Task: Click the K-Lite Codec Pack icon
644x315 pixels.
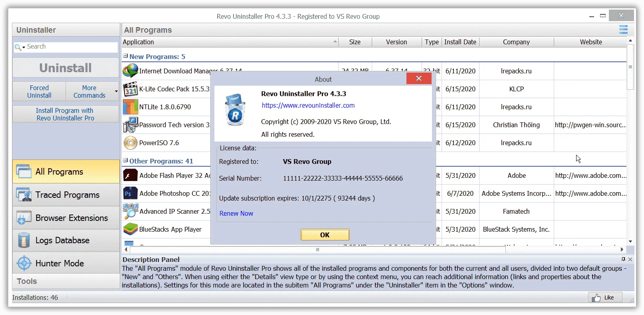Action: [x=130, y=89]
